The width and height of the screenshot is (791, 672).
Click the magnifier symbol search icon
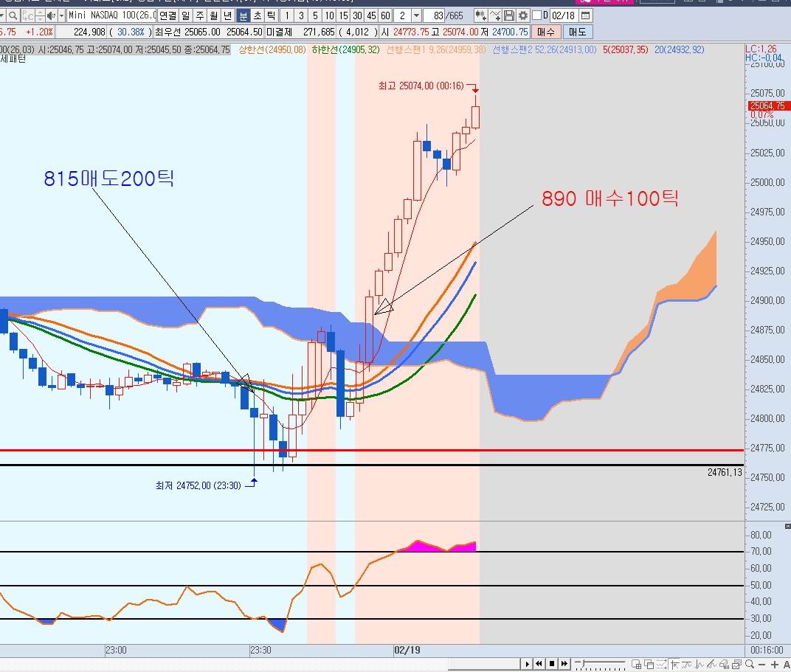click(x=13, y=15)
